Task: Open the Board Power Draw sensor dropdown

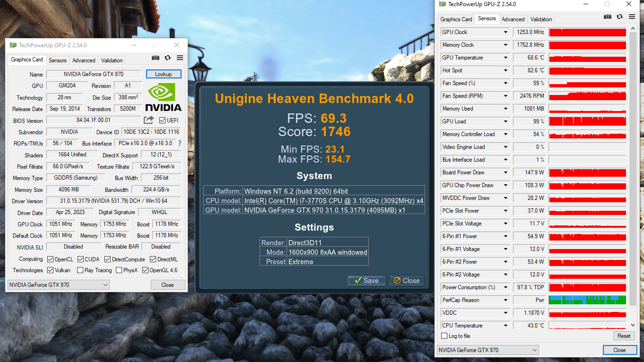Action: coord(505,172)
